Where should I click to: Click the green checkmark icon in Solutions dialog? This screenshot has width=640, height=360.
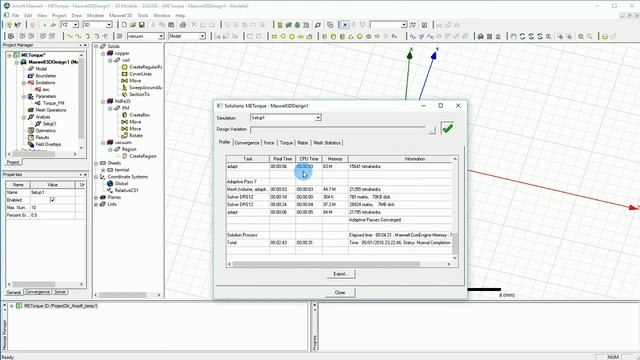point(448,128)
